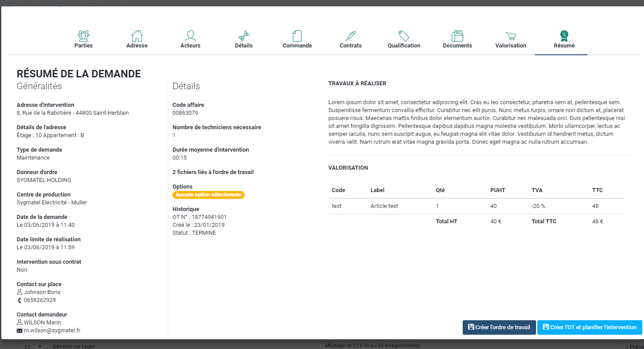
Task: Open the Contrats tab label
Action: click(350, 46)
